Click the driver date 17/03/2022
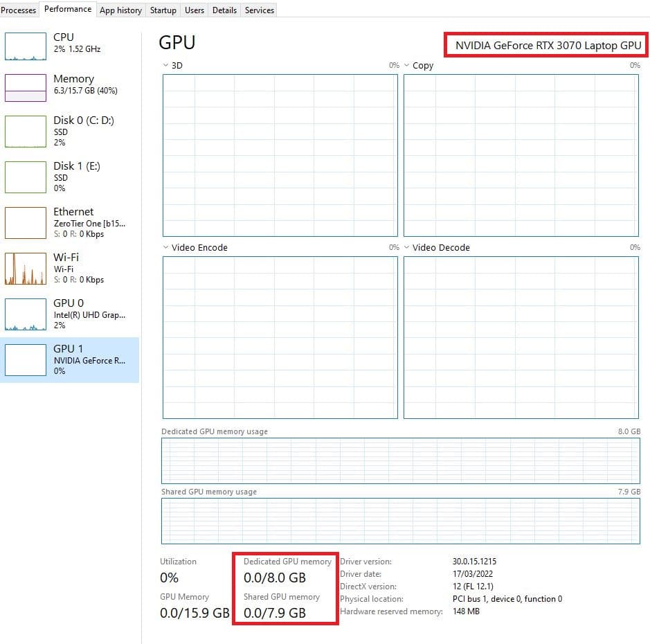650x644 pixels. [x=473, y=574]
